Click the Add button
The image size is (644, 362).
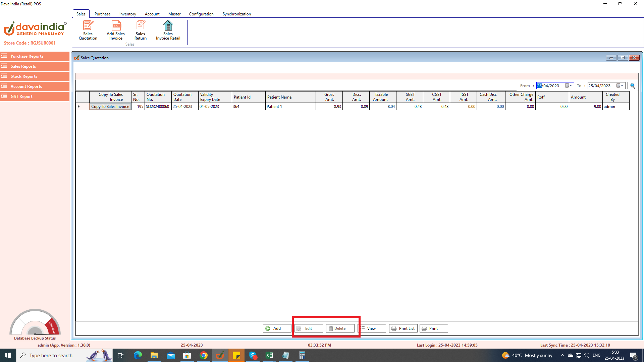click(x=277, y=328)
